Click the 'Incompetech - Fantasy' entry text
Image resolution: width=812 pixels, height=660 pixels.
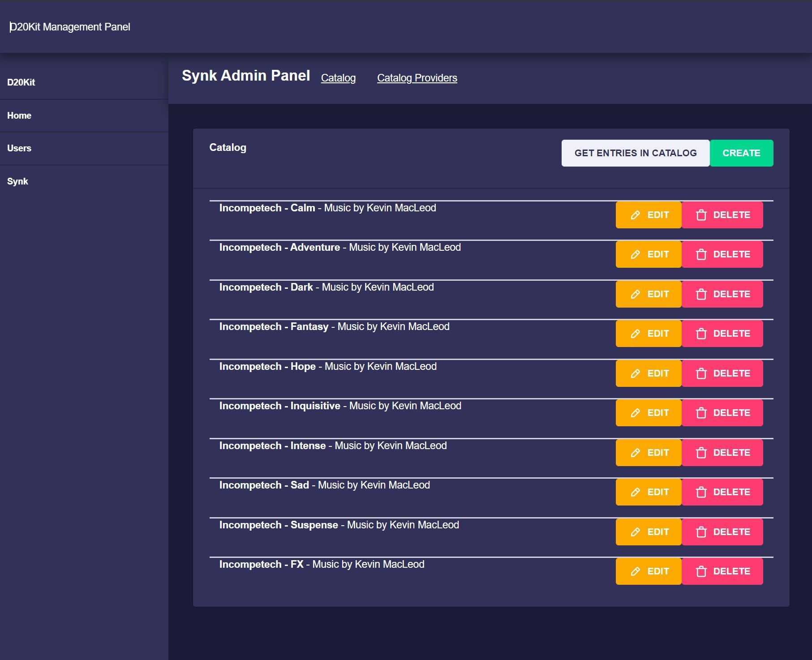tap(274, 326)
